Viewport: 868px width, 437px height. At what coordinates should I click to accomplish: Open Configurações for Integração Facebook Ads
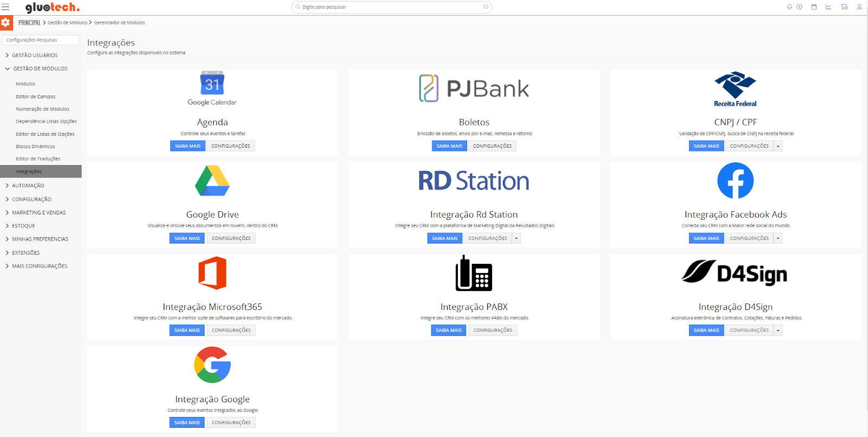[749, 238]
